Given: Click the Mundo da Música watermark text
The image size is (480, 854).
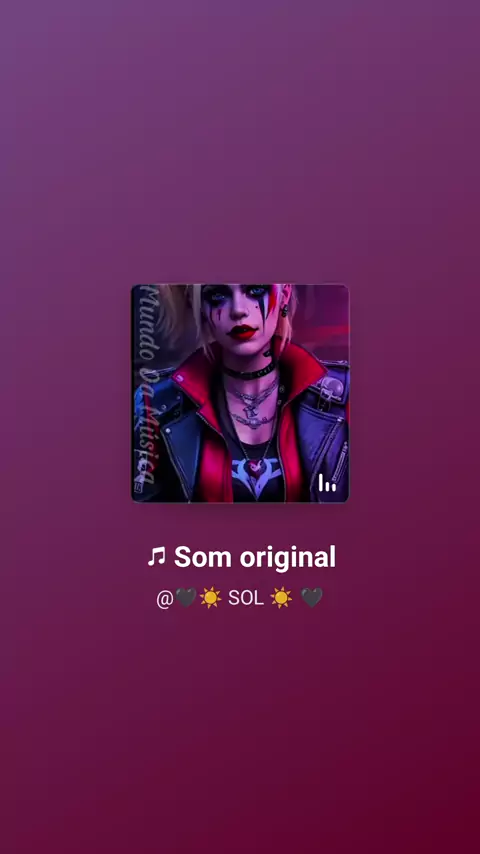Looking at the screenshot, I should (145, 385).
